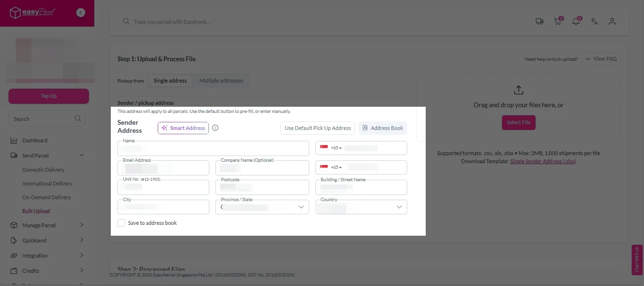644x286 pixels.
Task: Switch to Single address tab
Action: tap(170, 81)
